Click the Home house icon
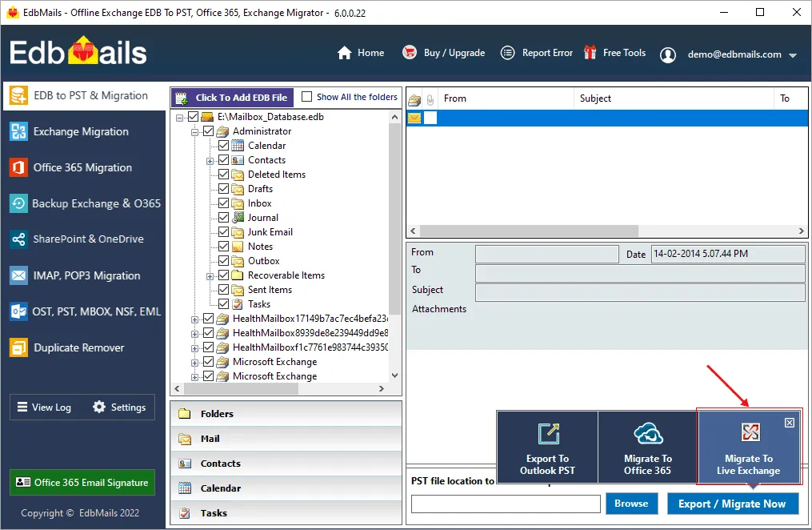The width and height of the screenshot is (812, 530). (x=344, y=53)
